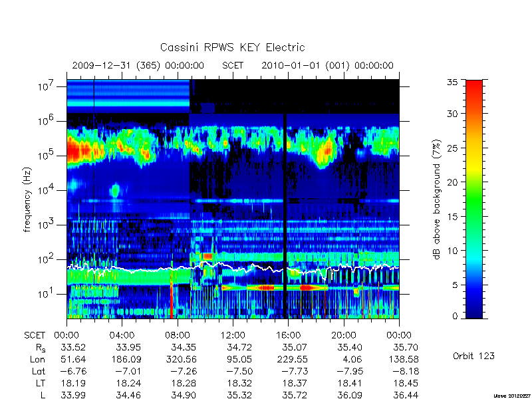Click the L value "35.32"
Screen dimensions: 532x399
[239, 395]
